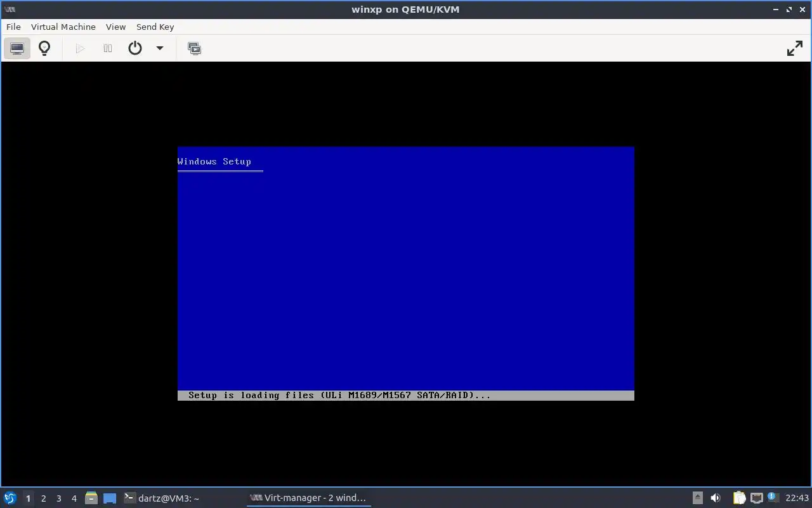This screenshot has height=508, width=812.
Task: Close the winxp virtual machine window
Action: (x=802, y=10)
